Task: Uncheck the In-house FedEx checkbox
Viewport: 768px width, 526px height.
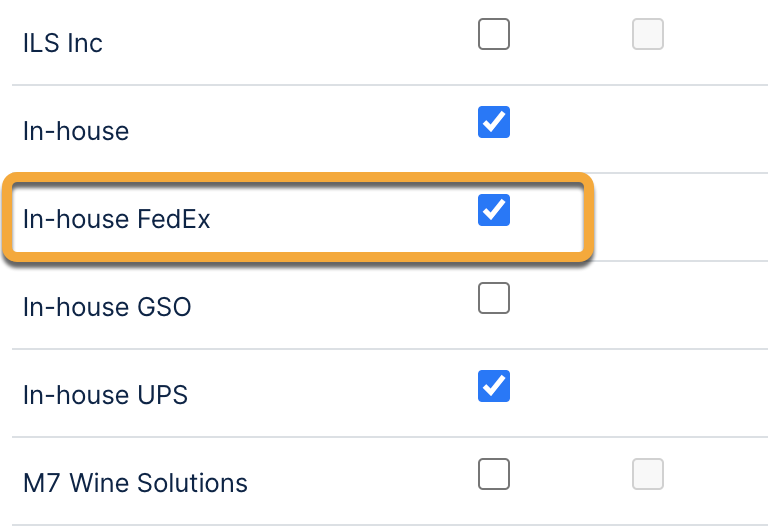Action: click(x=494, y=210)
